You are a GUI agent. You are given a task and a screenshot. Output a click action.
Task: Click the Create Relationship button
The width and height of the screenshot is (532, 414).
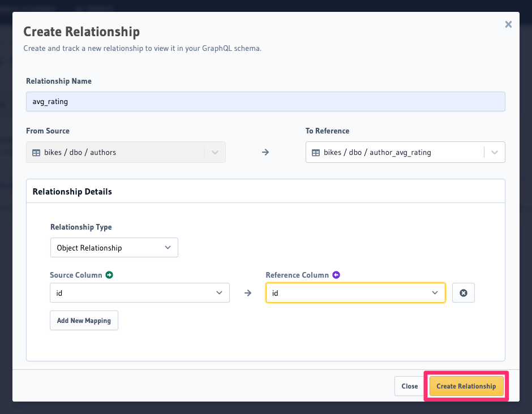click(466, 386)
